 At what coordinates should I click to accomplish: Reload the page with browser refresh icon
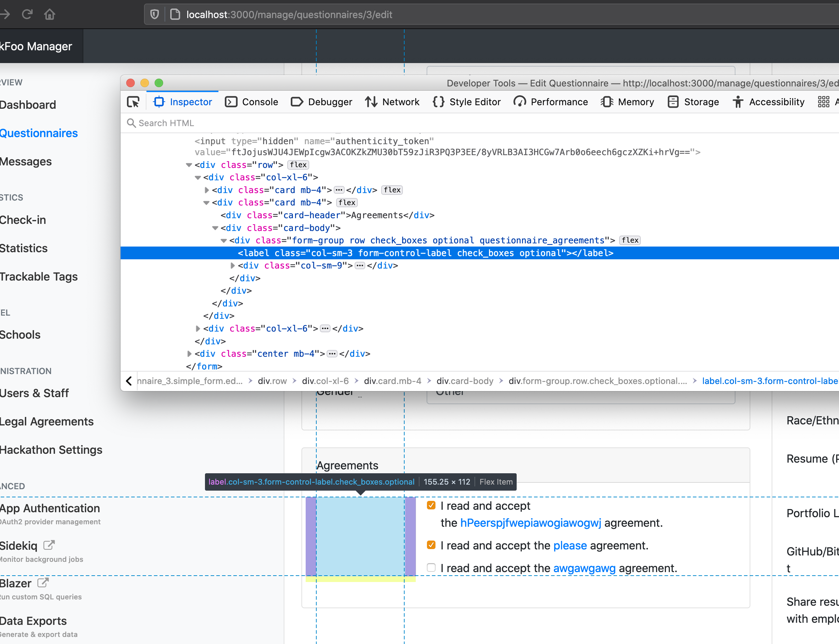[x=27, y=15]
